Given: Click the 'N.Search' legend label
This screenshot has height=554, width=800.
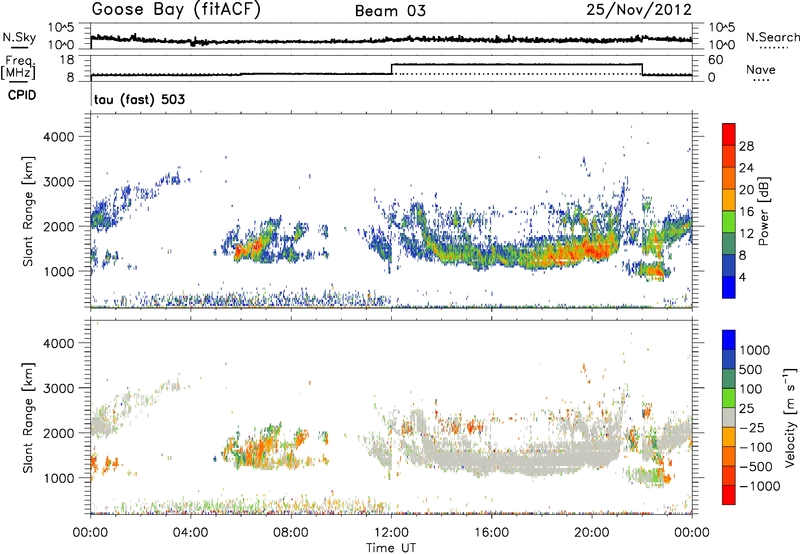Looking at the screenshot, I should point(772,37).
